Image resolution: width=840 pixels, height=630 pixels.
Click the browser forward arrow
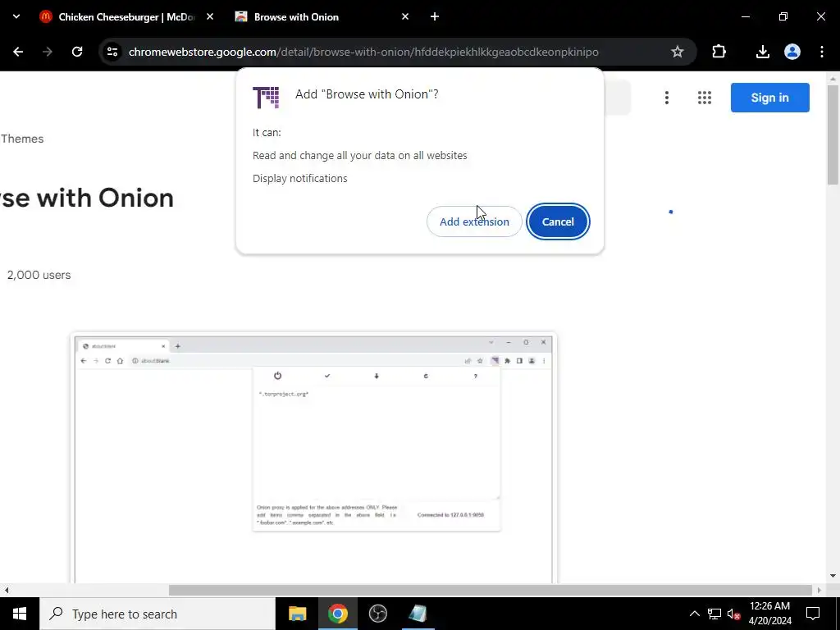pyautogui.click(x=48, y=52)
